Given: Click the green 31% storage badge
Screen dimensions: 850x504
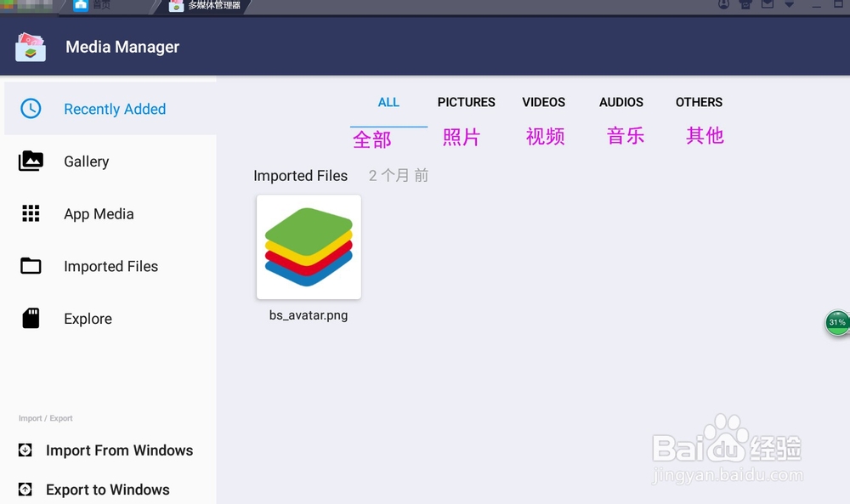Looking at the screenshot, I should click(836, 323).
